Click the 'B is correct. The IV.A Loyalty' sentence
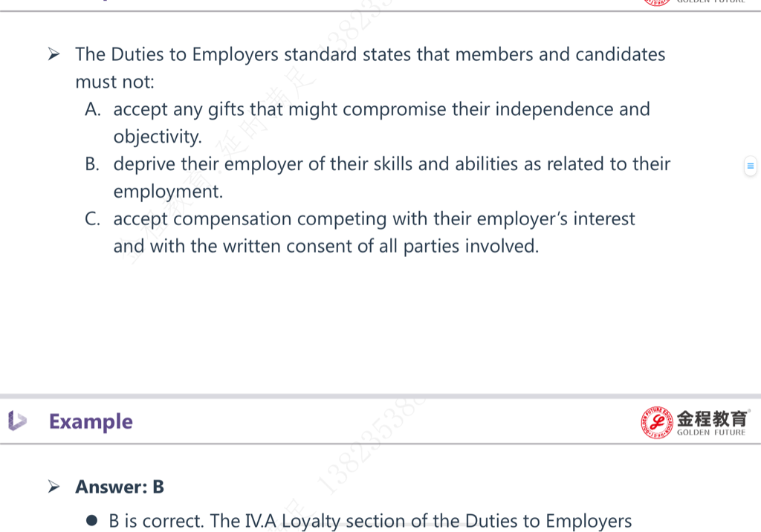The image size is (761, 532). point(370,522)
